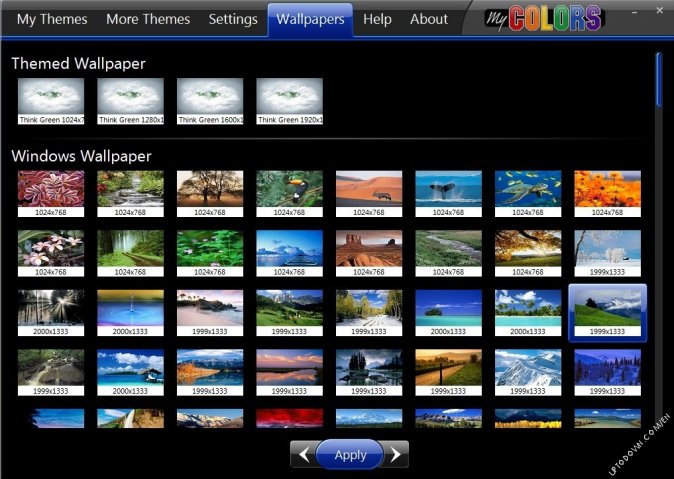Image resolution: width=674 pixels, height=479 pixels.
Task: Pick Think Green 1600x1 themed wallpaper
Action: [x=210, y=100]
